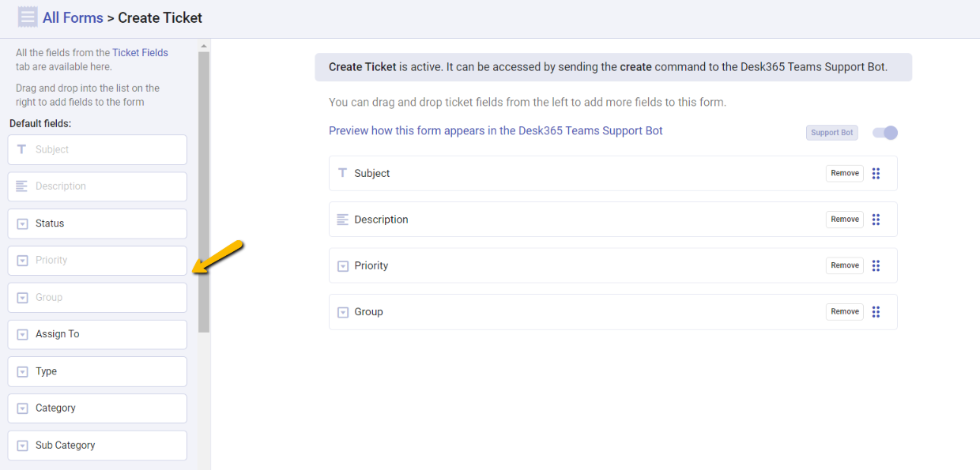Image resolution: width=980 pixels, height=470 pixels.
Task: Click the dropdown field icon beside Status in sidebar
Action: [x=21, y=224]
